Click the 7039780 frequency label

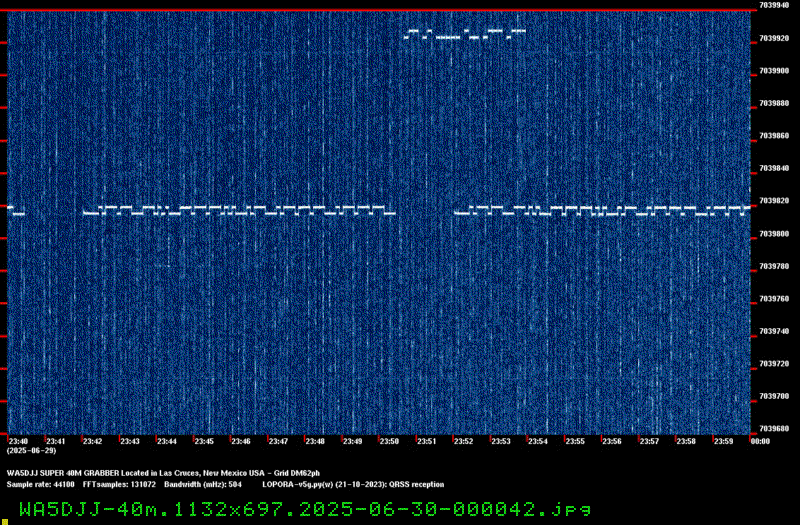(774, 266)
